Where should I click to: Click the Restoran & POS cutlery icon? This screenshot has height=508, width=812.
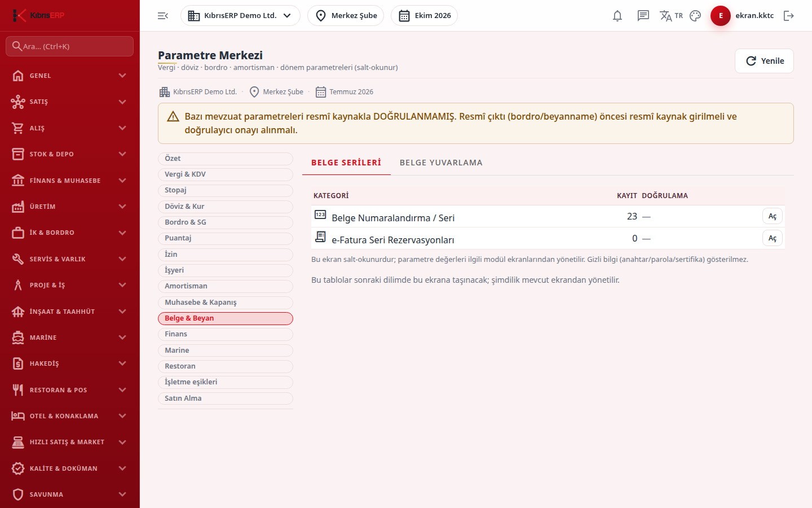pos(18,390)
